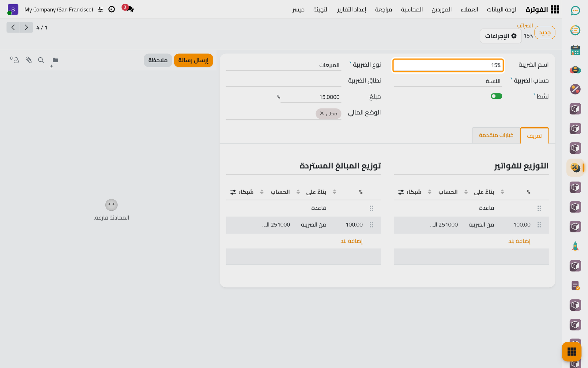The width and height of the screenshot is (588, 368).
Task: Open the التهيئة menu
Action: [321, 10]
